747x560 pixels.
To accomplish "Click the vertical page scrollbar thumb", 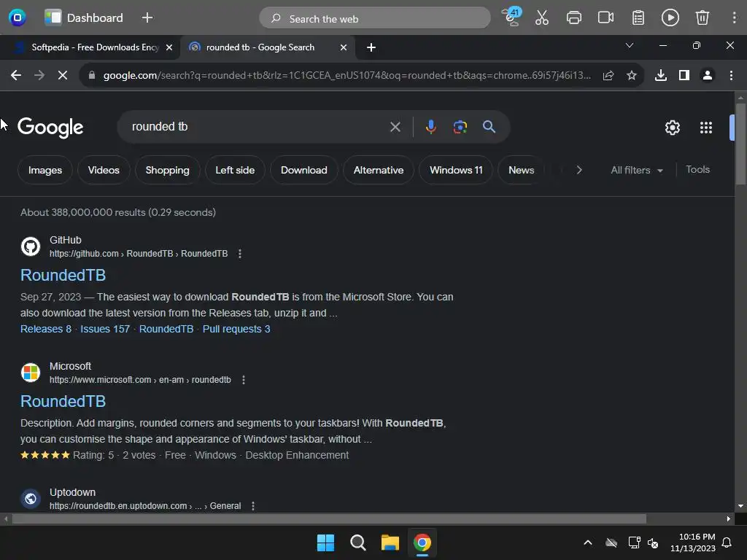I will click(740, 144).
